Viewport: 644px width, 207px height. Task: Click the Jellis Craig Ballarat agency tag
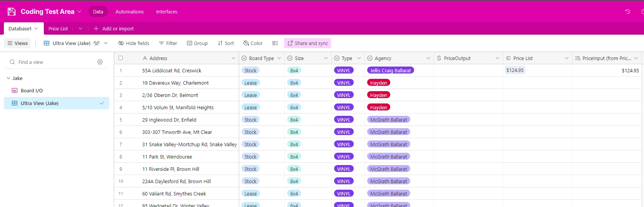tap(391, 70)
